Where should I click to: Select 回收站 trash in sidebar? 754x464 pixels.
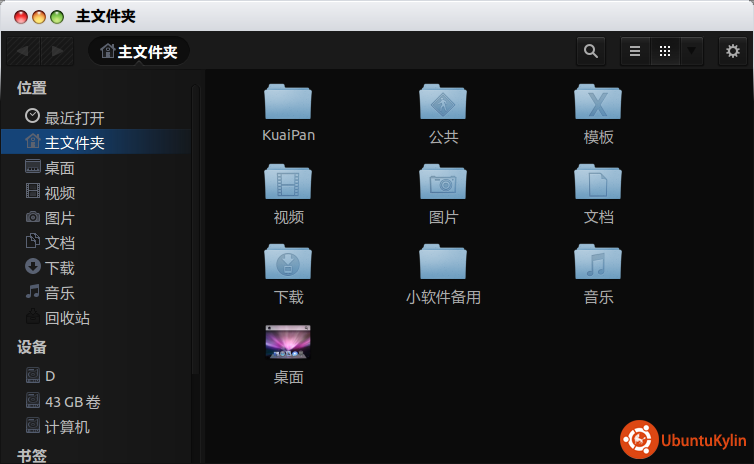pyautogui.click(x=67, y=318)
